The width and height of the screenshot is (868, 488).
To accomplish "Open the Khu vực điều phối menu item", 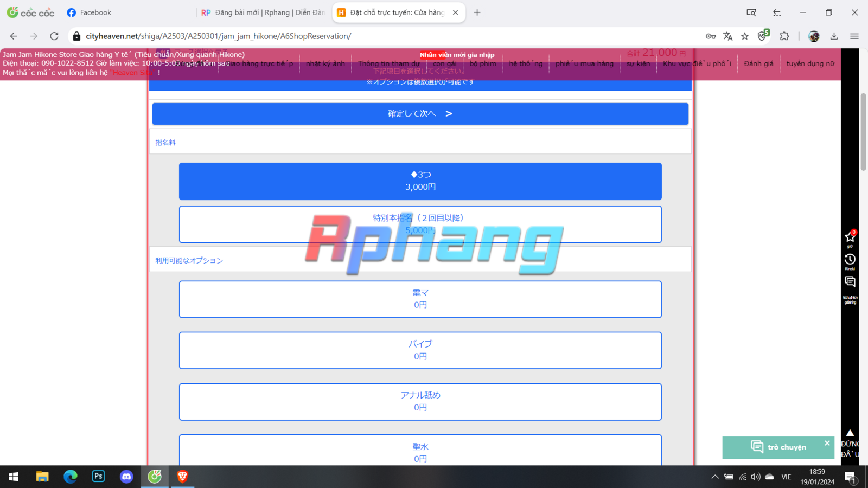I will click(x=697, y=63).
